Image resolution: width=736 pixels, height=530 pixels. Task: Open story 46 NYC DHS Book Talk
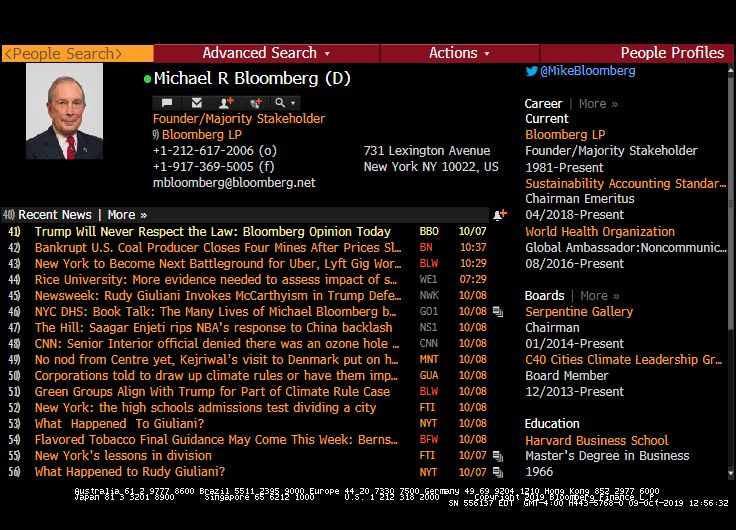[x=215, y=312]
